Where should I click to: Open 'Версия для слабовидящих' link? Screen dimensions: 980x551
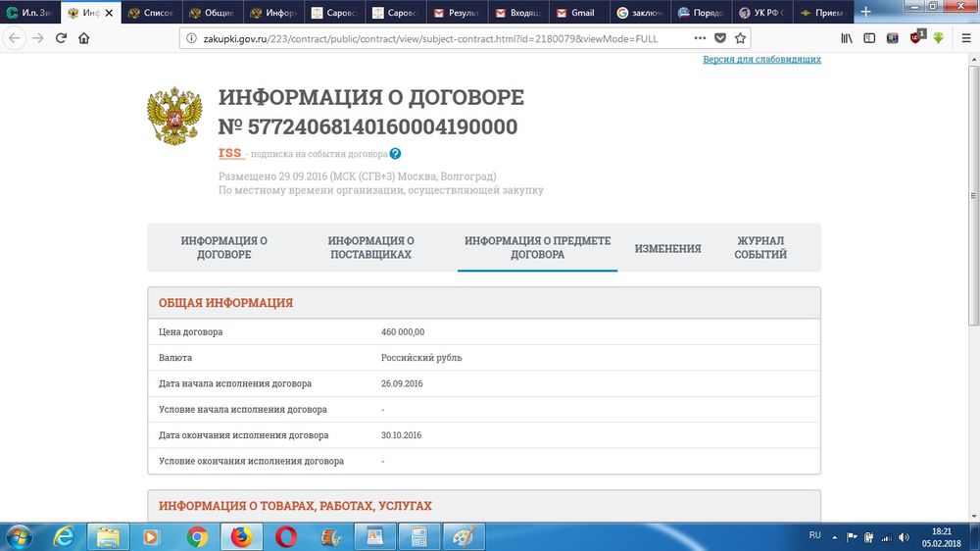click(761, 60)
